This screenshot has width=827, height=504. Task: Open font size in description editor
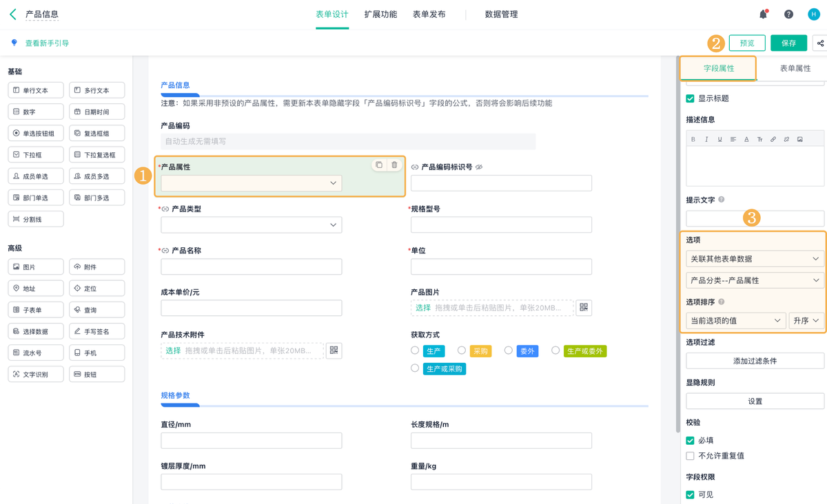(x=760, y=139)
